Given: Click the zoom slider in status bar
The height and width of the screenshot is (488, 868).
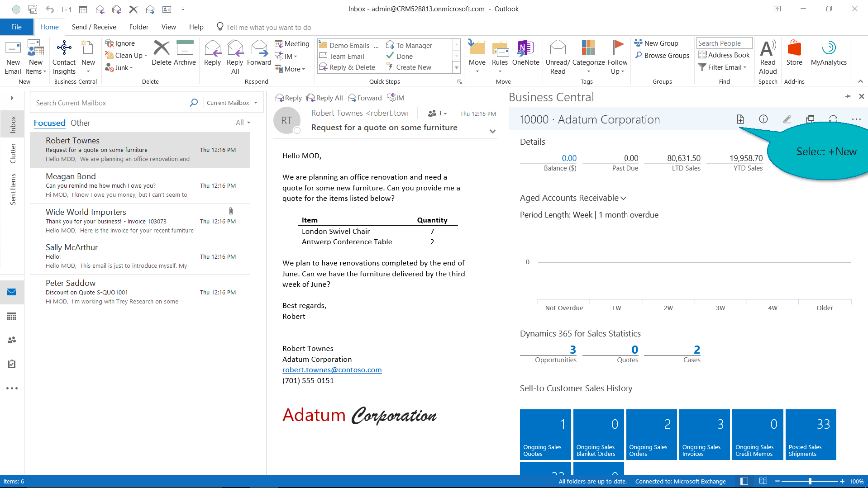Looking at the screenshot, I should click(810, 481).
